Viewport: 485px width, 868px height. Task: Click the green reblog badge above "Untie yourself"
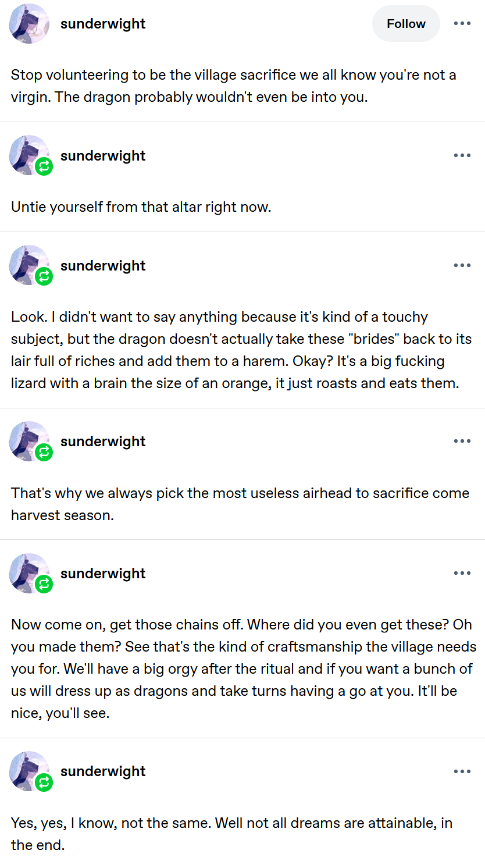pyautogui.click(x=44, y=167)
